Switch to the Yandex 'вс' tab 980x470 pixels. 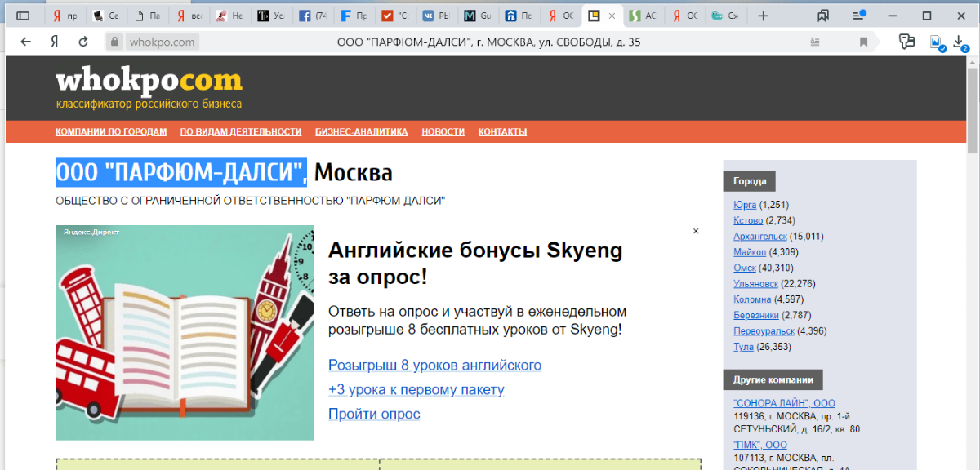click(x=189, y=16)
